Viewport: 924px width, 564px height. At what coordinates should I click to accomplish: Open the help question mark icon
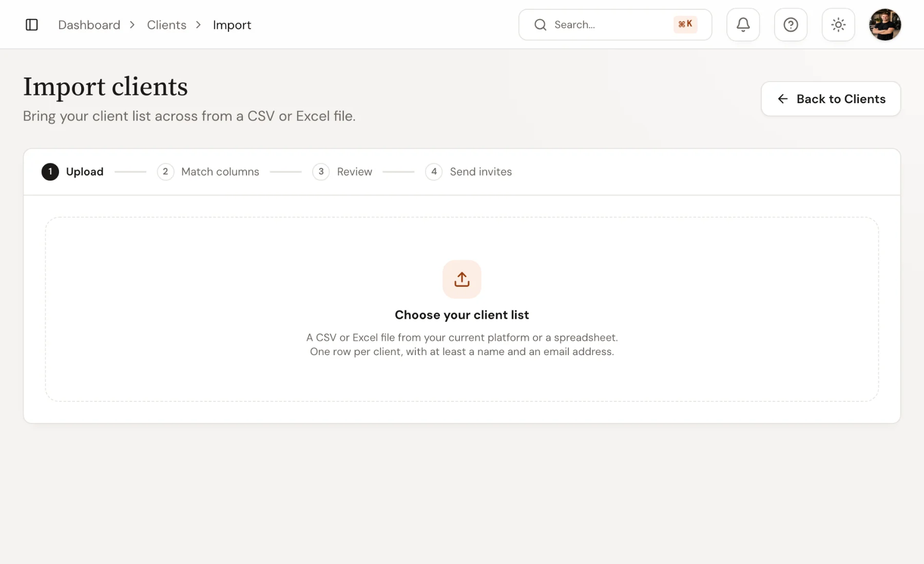791,25
